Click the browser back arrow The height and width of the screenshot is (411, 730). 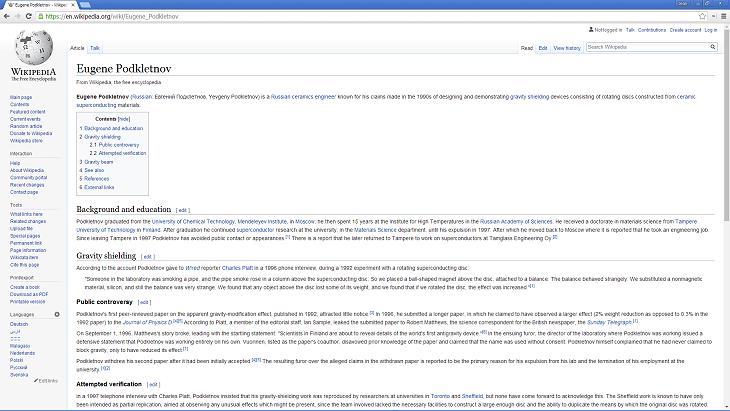pyautogui.click(x=7, y=16)
